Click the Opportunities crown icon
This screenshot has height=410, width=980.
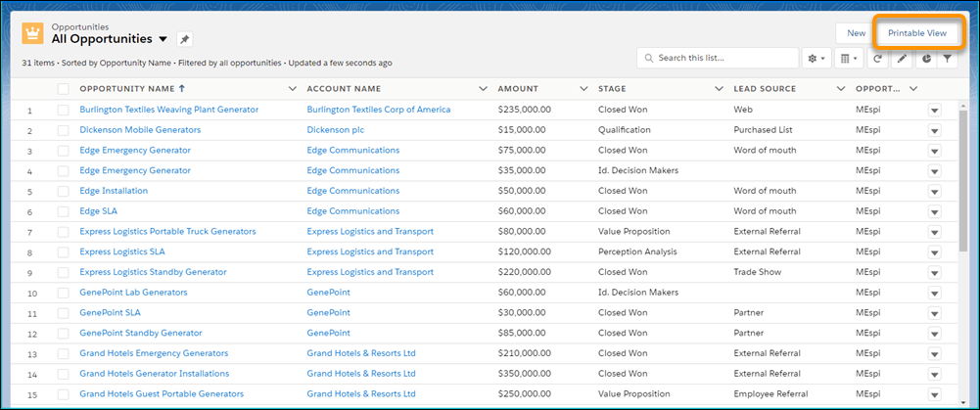(32, 33)
